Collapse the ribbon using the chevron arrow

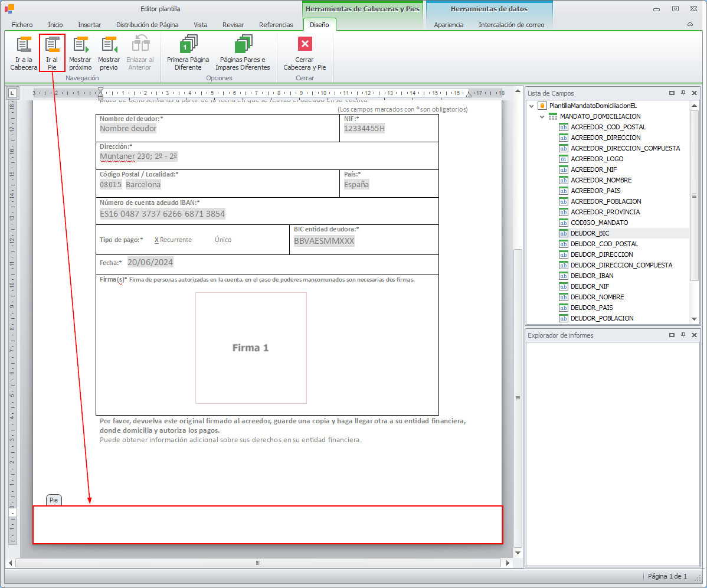click(690, 25)
